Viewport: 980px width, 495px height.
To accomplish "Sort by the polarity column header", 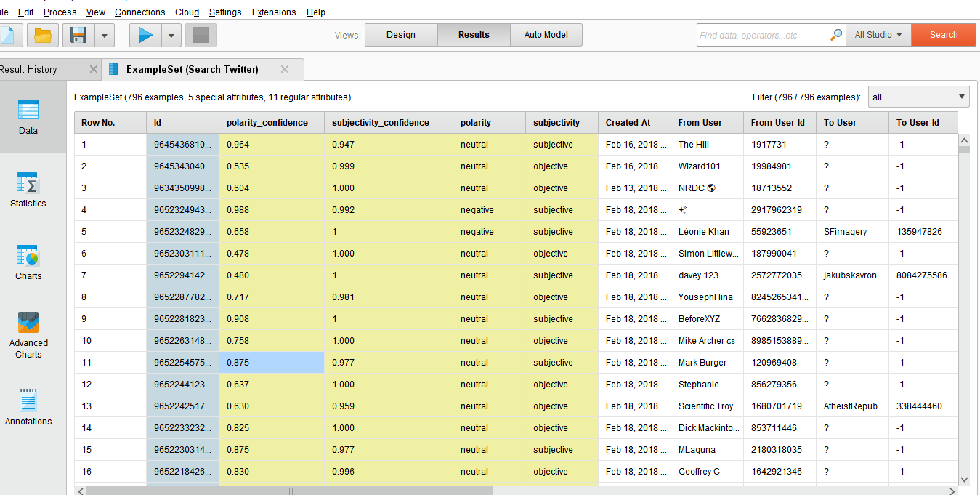I will [490, 123].
